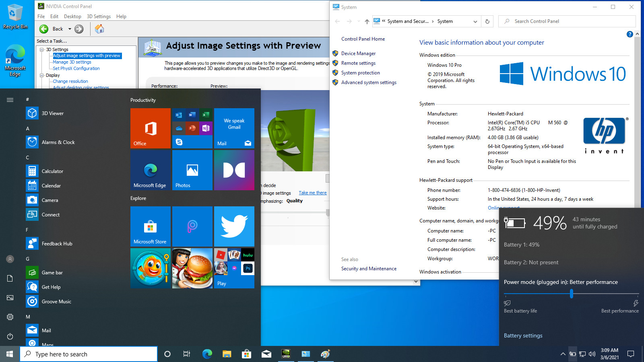Open Remote settings link
This screenshot has width=644, height=362.
coord(358,63)
